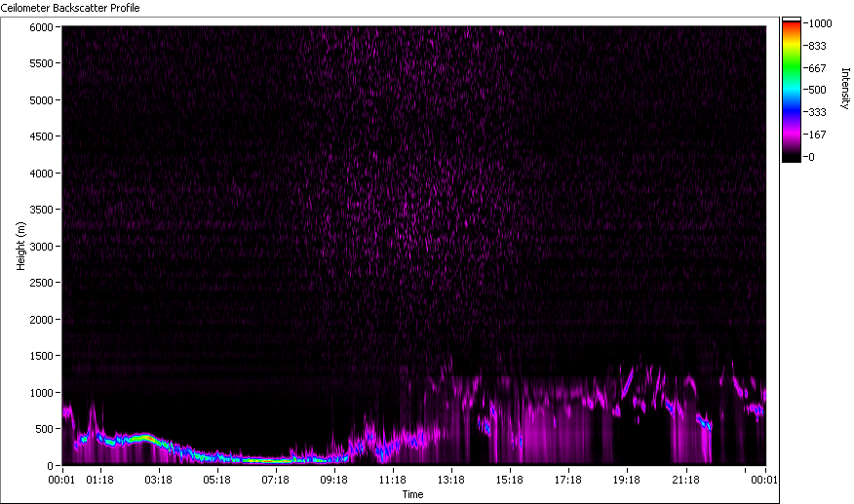Click the Ceilometer Backscatter Profile title
The height and width of the screenshot is (504, 854).
coord(70,8)
